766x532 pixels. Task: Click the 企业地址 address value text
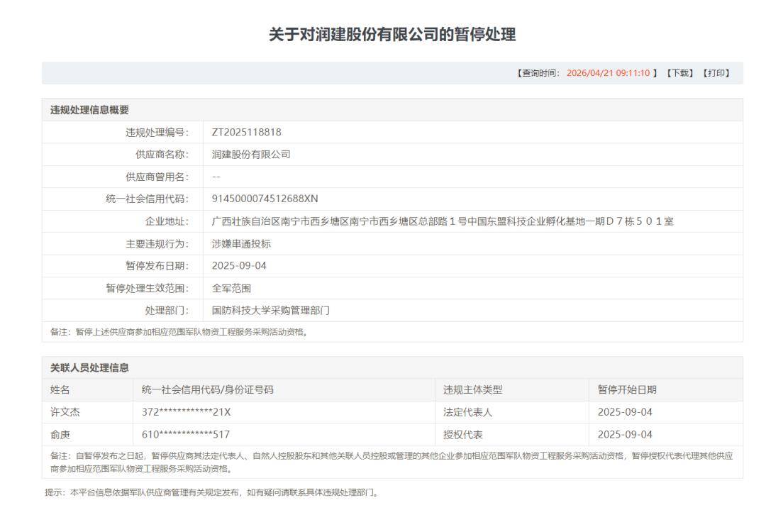pos(443,221)
